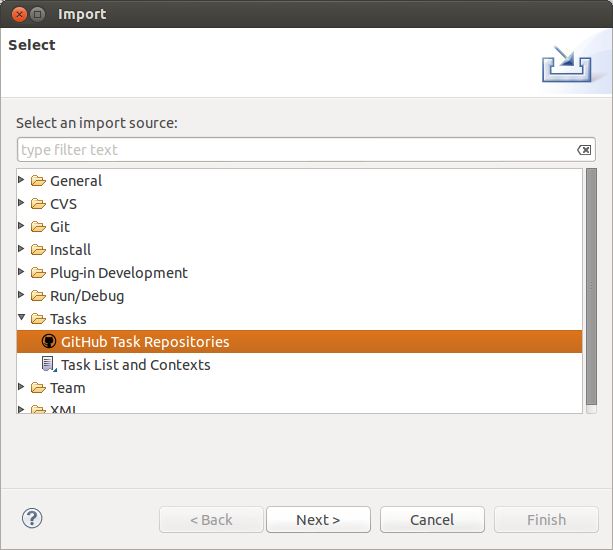The width and height of the screenshot is (613, 550).
Task: Select the Git tree label
Action: point(60,227)
